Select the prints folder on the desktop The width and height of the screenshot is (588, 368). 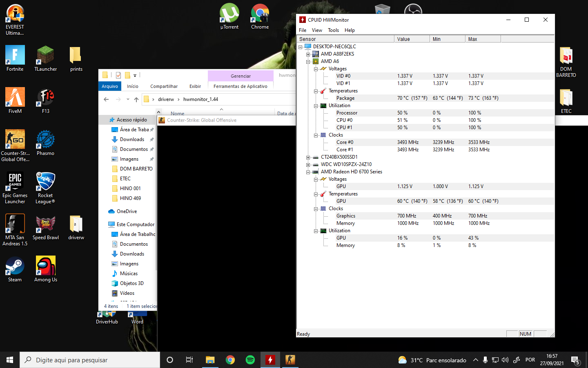pyautogui.click(x=76, y=58)
